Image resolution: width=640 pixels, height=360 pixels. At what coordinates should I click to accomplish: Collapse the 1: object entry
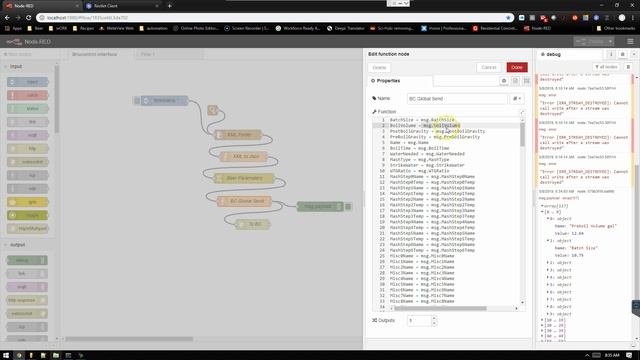coord(548,241)
